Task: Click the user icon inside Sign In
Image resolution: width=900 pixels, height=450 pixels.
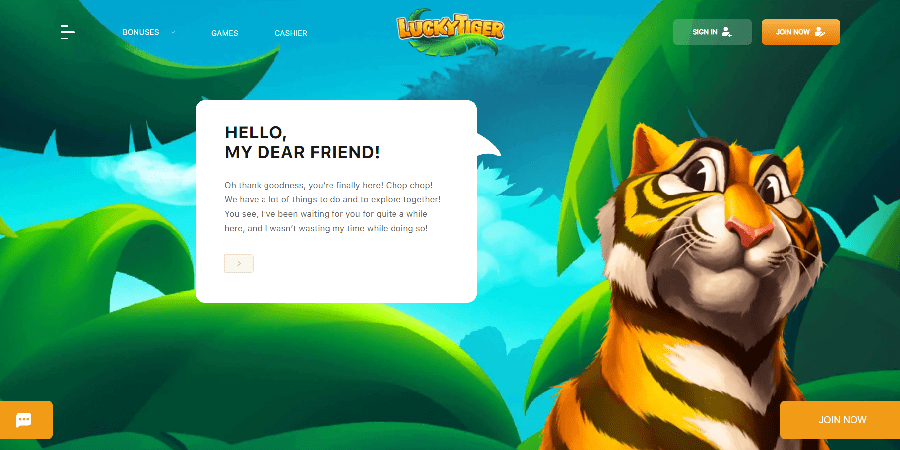Action: (727, 32)
